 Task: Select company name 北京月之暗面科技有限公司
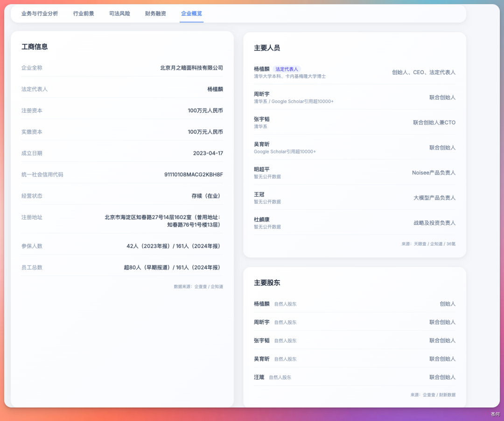click(192, 68)
